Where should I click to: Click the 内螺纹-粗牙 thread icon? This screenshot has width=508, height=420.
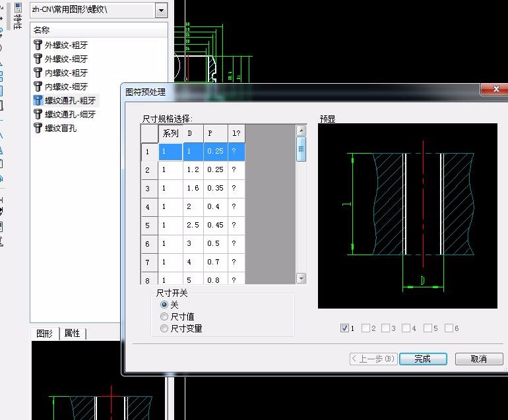tap(38, 73)
